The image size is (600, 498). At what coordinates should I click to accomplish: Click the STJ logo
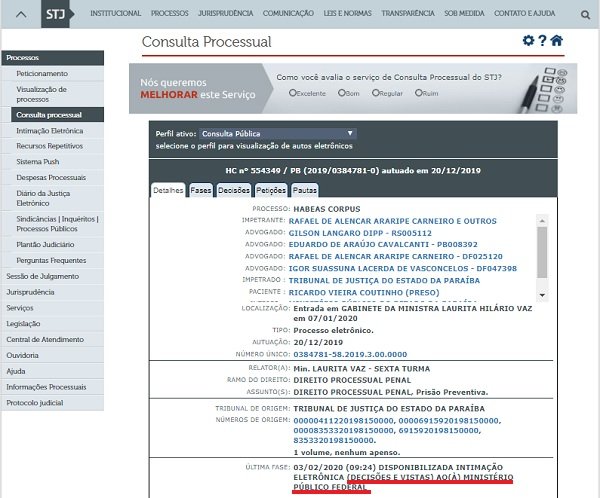pos(59,16)
